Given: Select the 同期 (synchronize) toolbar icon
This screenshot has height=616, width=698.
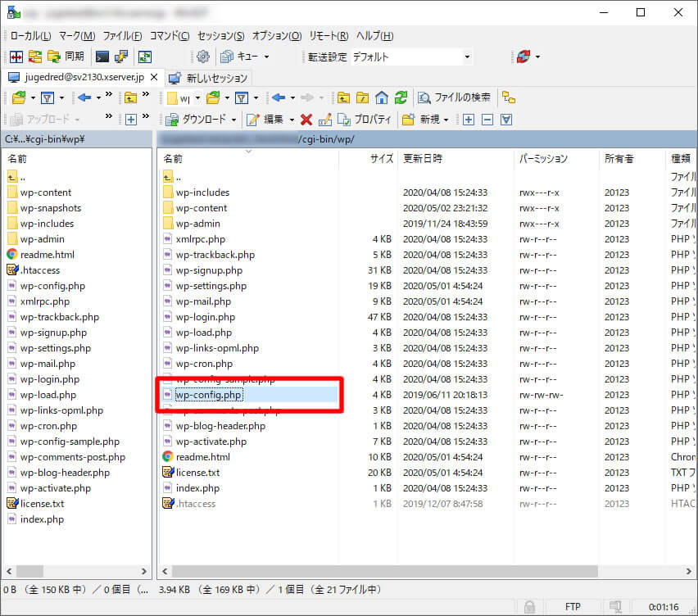Looking at the screenshot, I should pyautogui.click(x=66, y=56).
